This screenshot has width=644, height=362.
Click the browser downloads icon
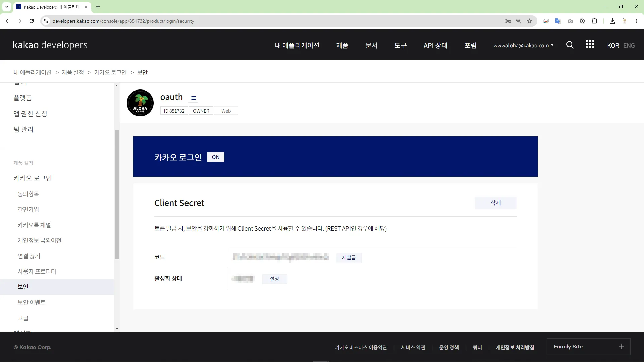click(x=612, y=21)
